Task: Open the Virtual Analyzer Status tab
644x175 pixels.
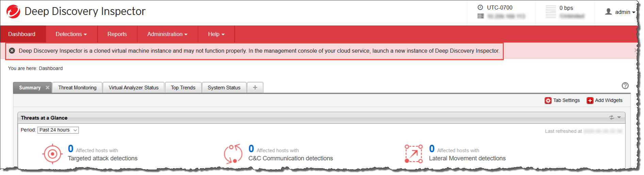Action: click(133, 88)
